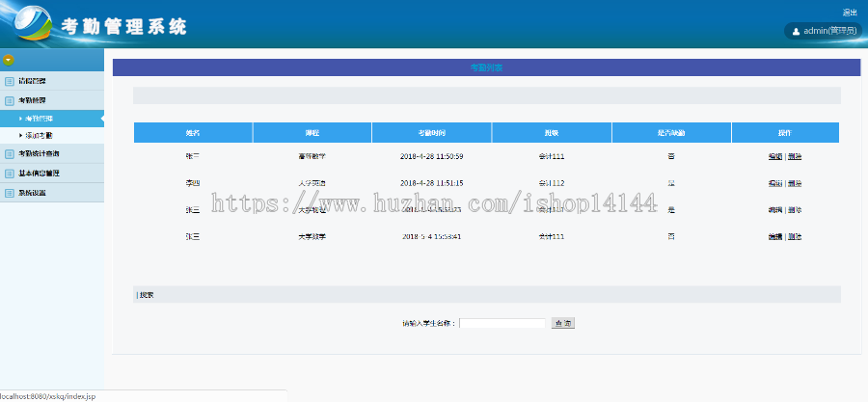Image resolution: width=868 pixels, height=402 pixels.
Task: Click the 查询 search button
Action: 563,324
